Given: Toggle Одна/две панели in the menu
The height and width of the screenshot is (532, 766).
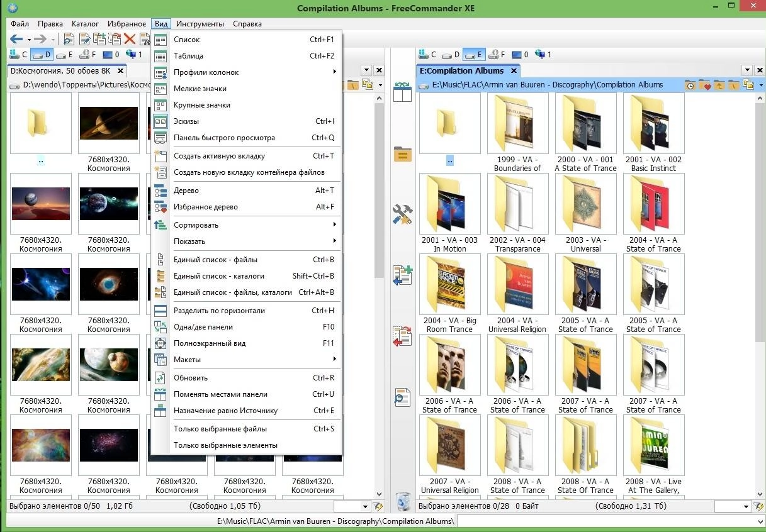Looking at the screenshot, I should pyautogui.click(x=247, y=327).
